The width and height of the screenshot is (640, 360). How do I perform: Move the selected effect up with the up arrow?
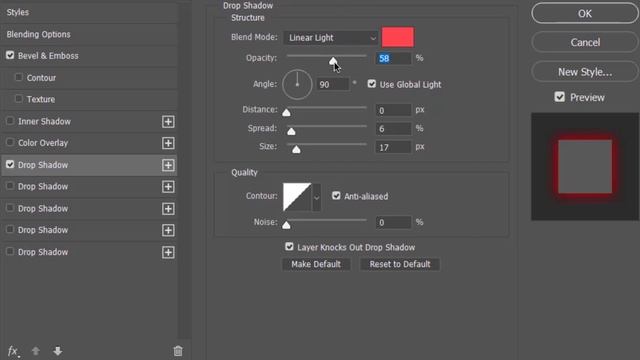click(36, 351)
